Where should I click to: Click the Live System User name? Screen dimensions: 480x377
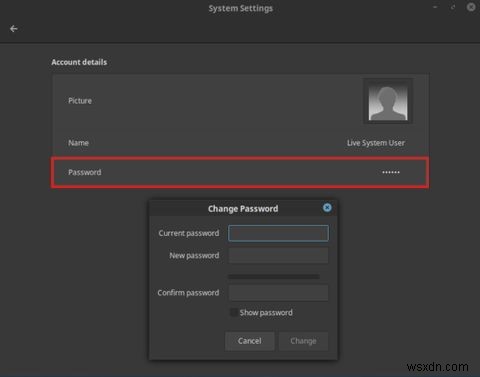[x=376, y=143]
